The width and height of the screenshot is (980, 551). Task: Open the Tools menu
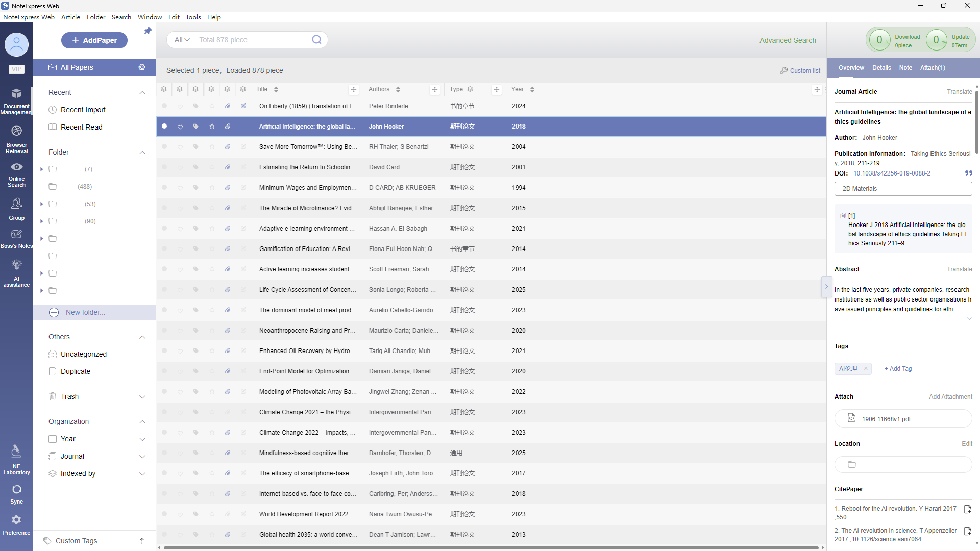click(x=193, y=17)
